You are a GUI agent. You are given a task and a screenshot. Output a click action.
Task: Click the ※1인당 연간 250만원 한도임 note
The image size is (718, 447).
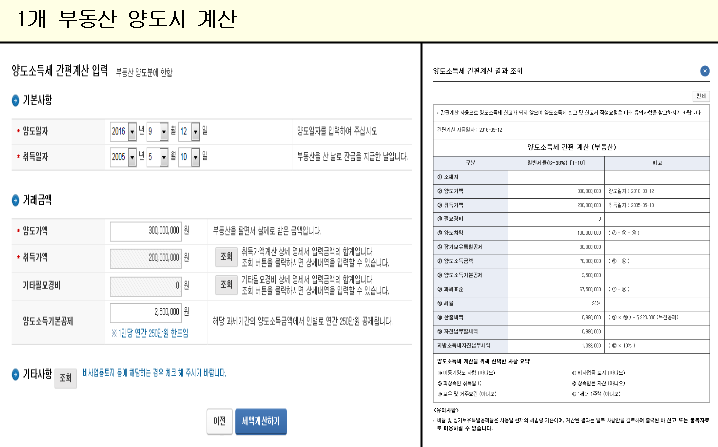coord(150,333)
